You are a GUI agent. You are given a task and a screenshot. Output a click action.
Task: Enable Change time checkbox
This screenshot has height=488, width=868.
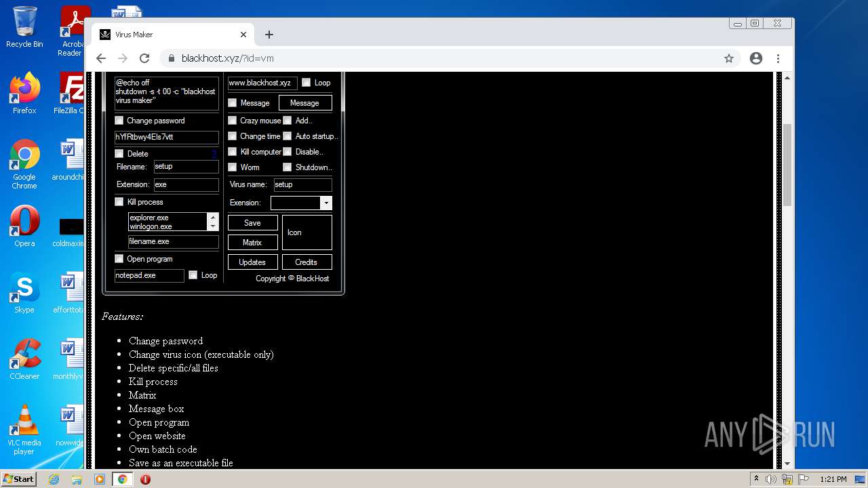(233, 136)
